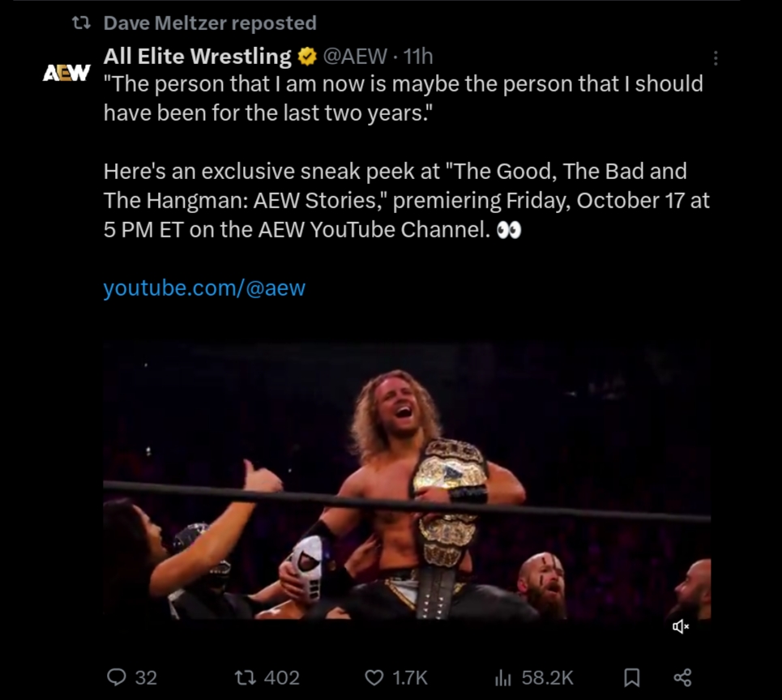Click the eyes emoji in the post
The height and width of the screenshot is (700, 782).
[509, 230]
